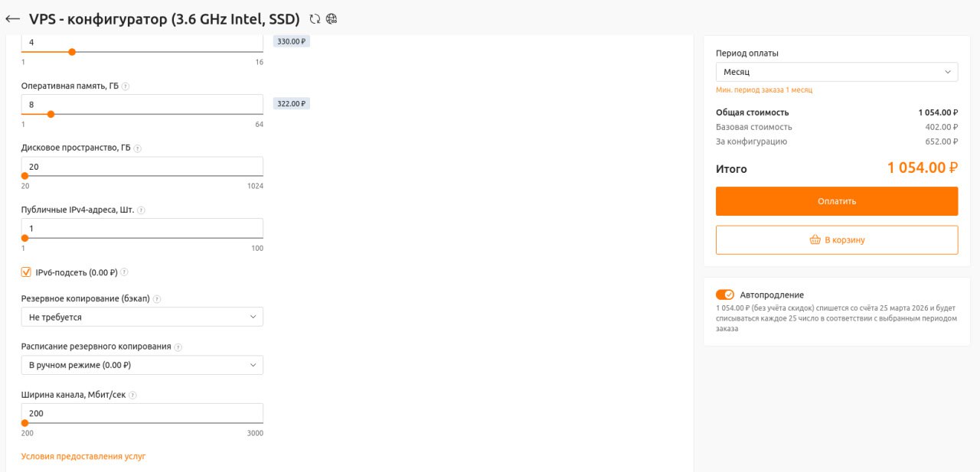Click help icon for Расписание резервного копирования

[x=178, y=347]
